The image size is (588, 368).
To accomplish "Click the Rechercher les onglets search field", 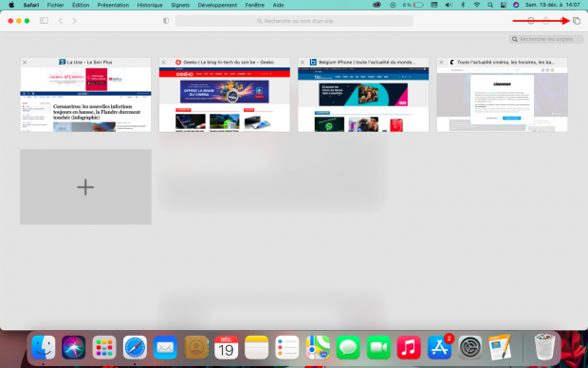I will pyautogui.click(x=546, y=39).
